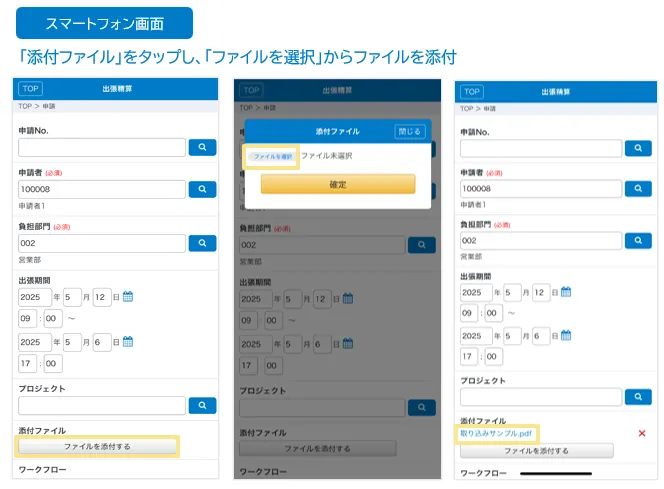The width and height of the screenshot is (664, 489).
Task: Open start date calendar icon on left screen
Action: [128, 297]
